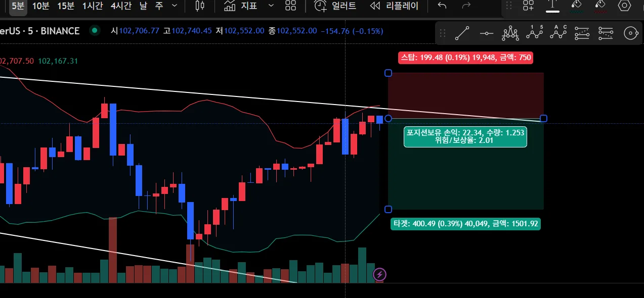This screenshot has width=644, height=298.
Task: Switch to the 10분 timeframe
Action: click(40, 6)
